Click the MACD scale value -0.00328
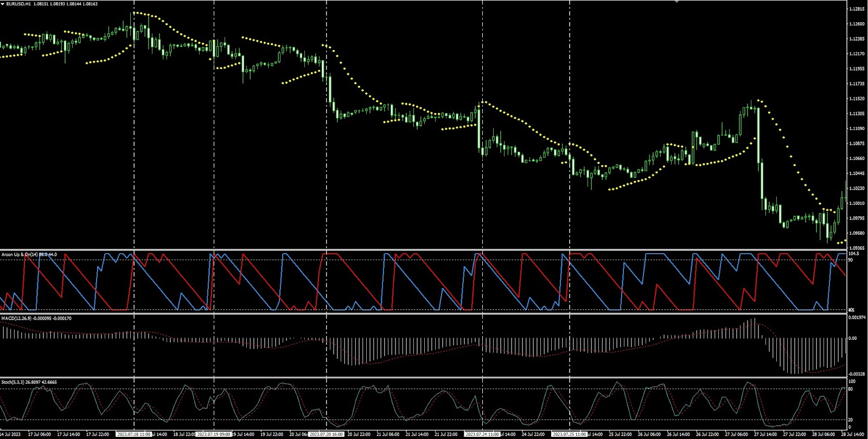 click(x=857, y=374)
